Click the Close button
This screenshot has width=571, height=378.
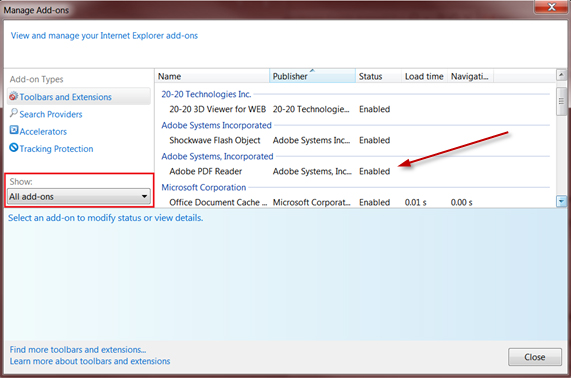pyautogui.click(x=535, y=357)
